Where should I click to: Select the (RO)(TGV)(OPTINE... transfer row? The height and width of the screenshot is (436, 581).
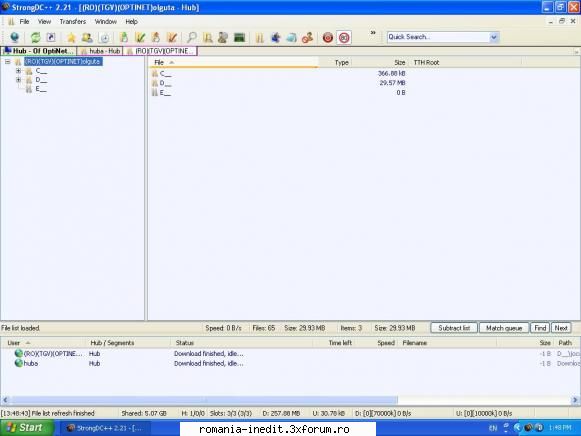coord(290,354)
